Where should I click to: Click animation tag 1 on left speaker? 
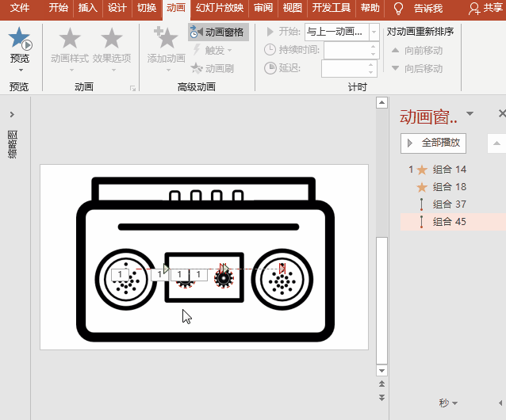click(120, 275)
